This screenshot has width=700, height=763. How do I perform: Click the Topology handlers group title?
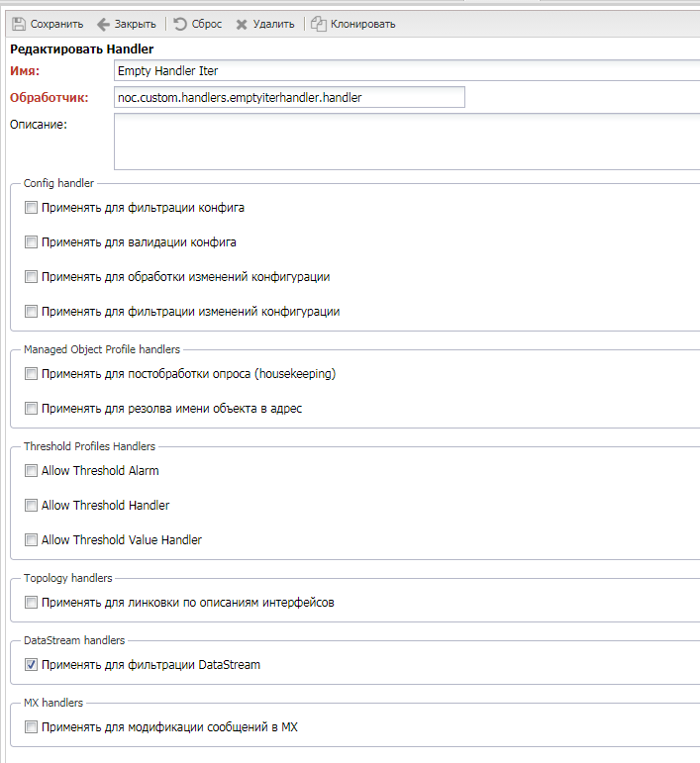pyautogui.click(x=67, y=578)
